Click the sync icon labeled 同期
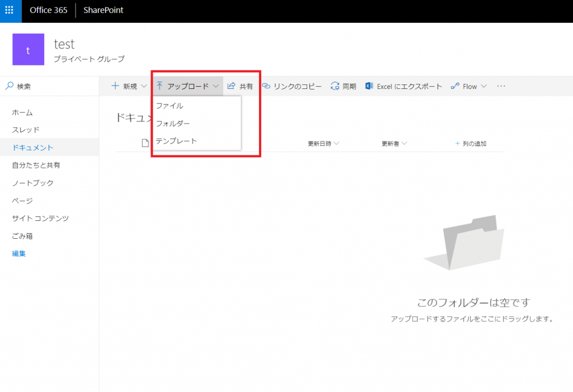 coord(335,86)
